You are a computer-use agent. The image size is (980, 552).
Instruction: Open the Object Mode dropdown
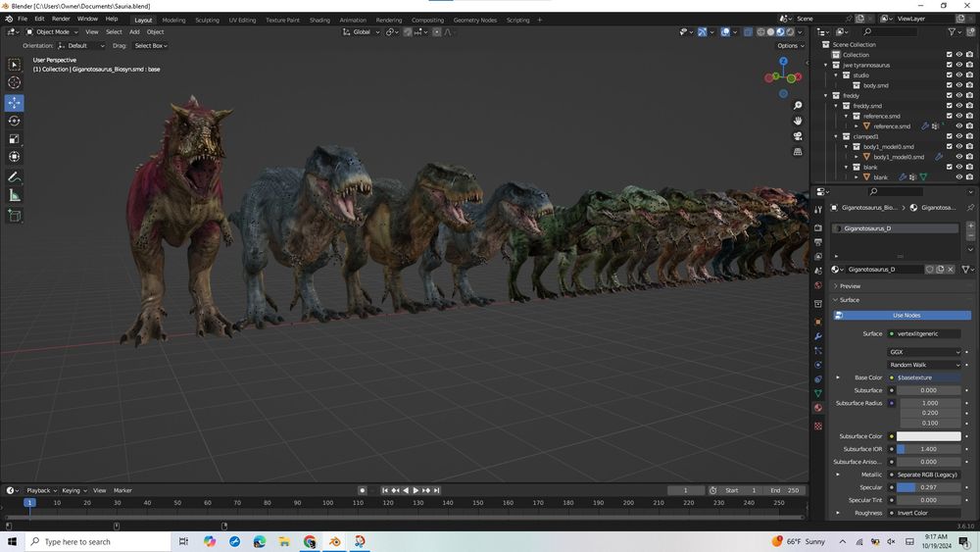(51, 31)
